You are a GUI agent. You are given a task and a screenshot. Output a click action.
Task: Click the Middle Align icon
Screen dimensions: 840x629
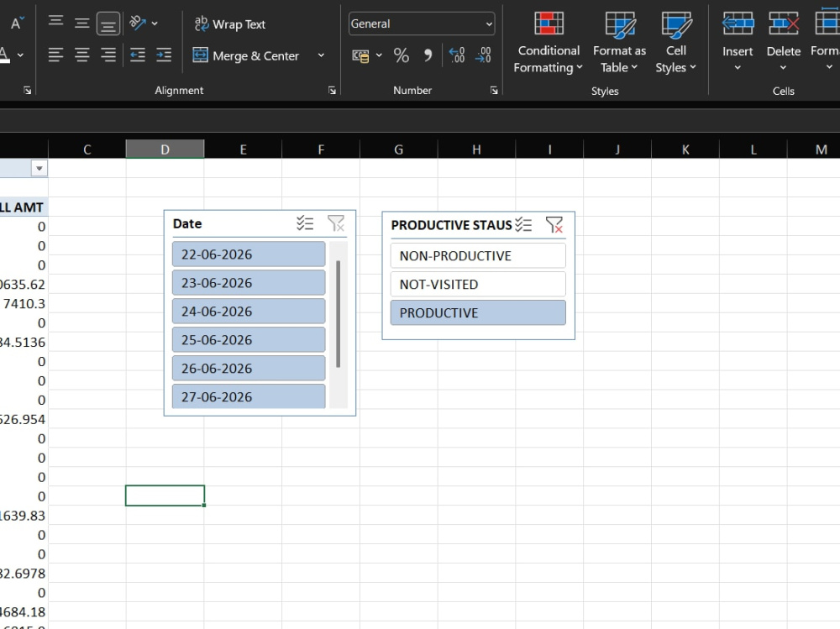click(82, 23)
